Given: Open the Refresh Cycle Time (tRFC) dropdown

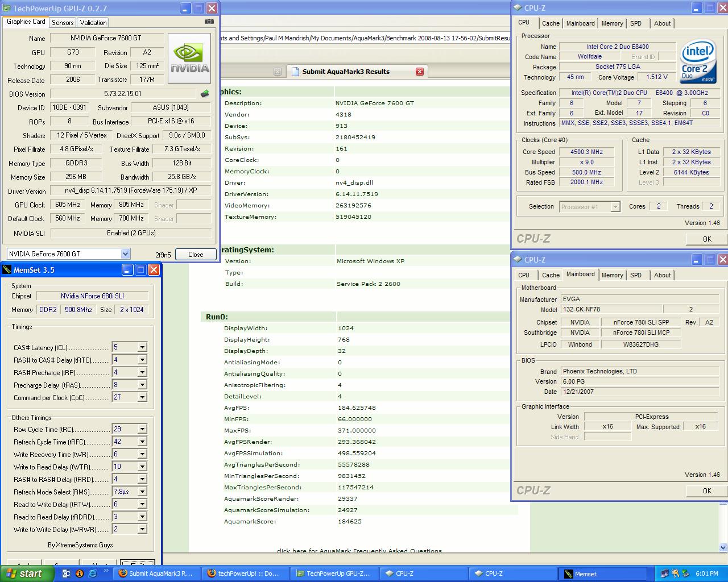Looking at the screenshot, I should 142,442.
